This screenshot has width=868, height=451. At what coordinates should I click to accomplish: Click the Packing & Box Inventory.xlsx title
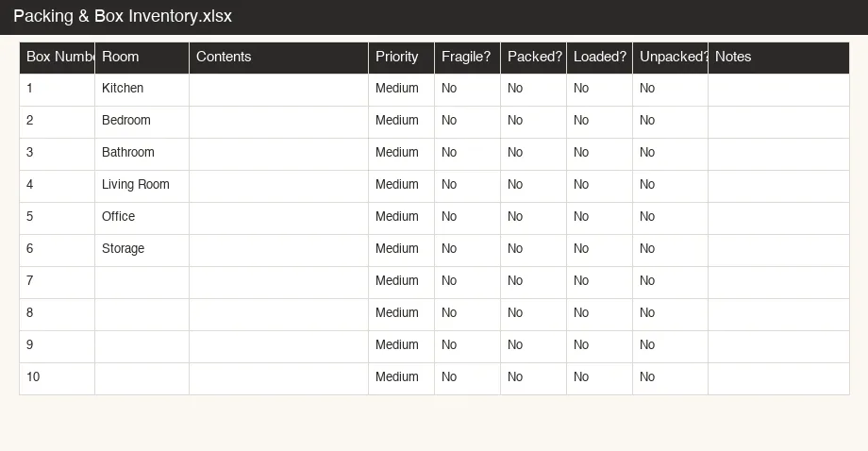click(123, 16)
